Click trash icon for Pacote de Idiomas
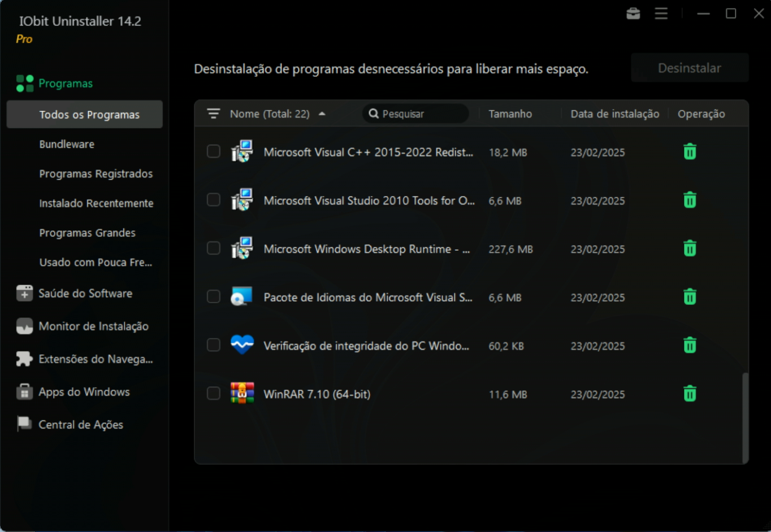Screen dimensions: 771x532 (690, 297)
